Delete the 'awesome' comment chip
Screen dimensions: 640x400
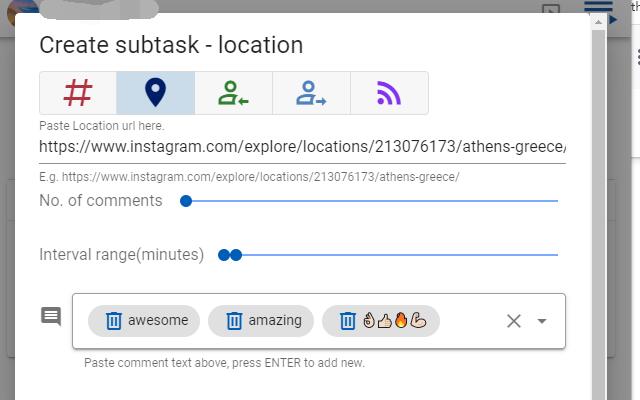[x=114, y=321]
